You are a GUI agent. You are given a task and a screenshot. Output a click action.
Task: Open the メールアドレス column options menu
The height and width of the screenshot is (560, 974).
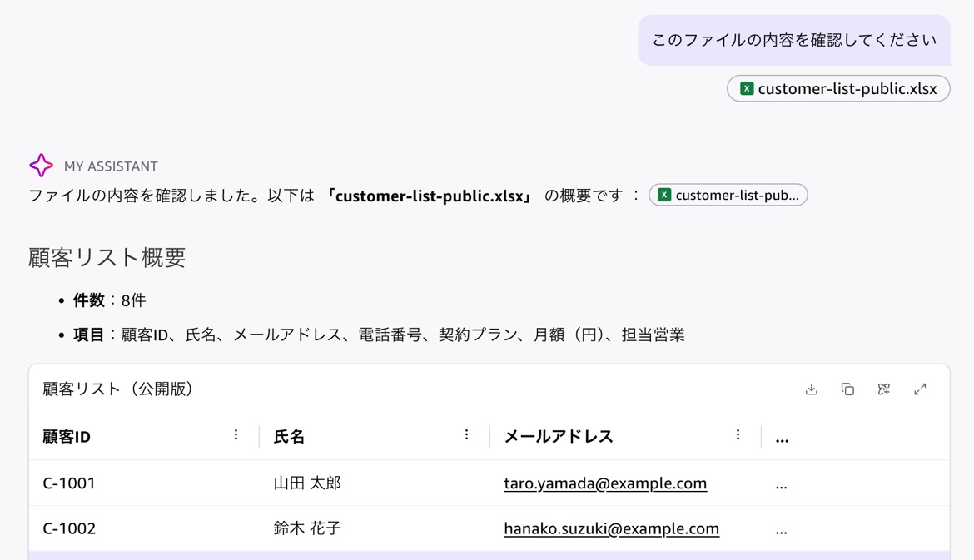tap(738, 434)
